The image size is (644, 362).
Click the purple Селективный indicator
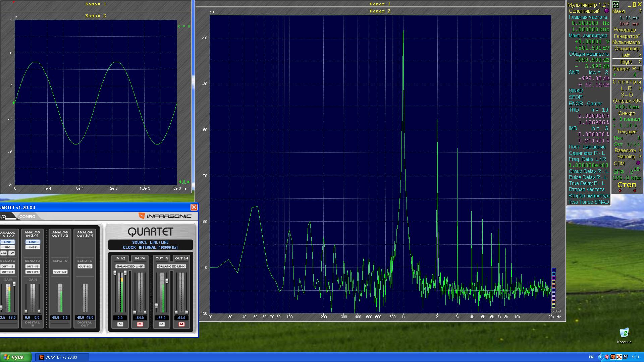[606, 11]
